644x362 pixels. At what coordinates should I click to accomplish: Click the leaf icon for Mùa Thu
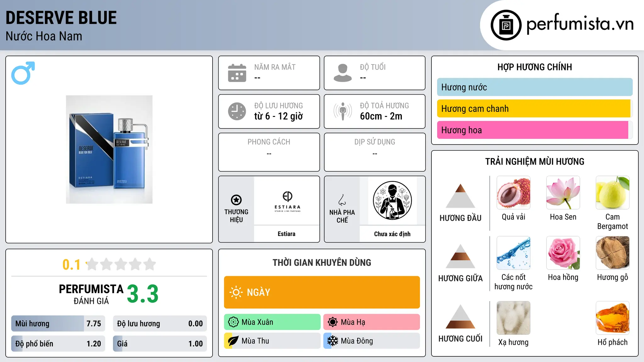(233, 341)
